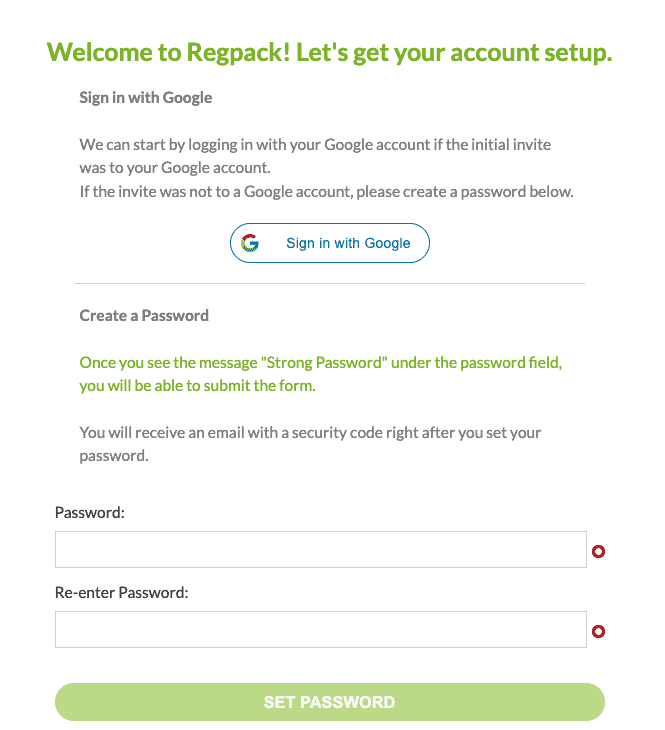Click the green "Strong Password" instruction line
The image size is (665, 730).
(x=320, y=364)
